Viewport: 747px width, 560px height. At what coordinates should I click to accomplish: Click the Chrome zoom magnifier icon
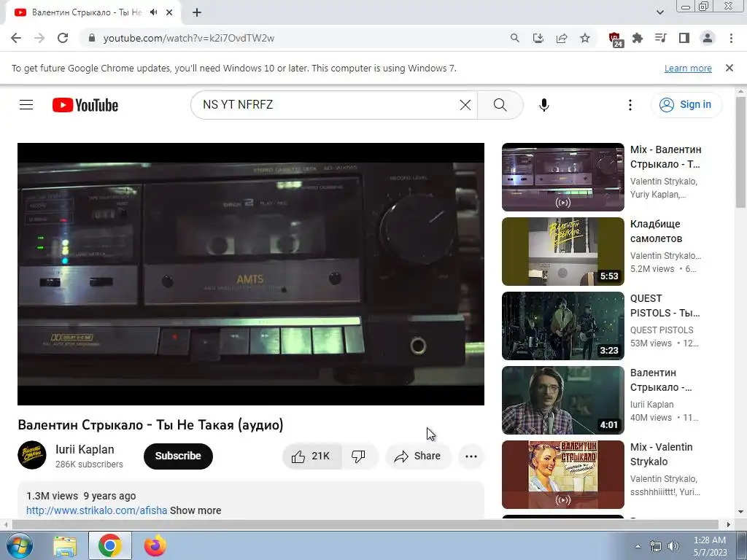514,38
